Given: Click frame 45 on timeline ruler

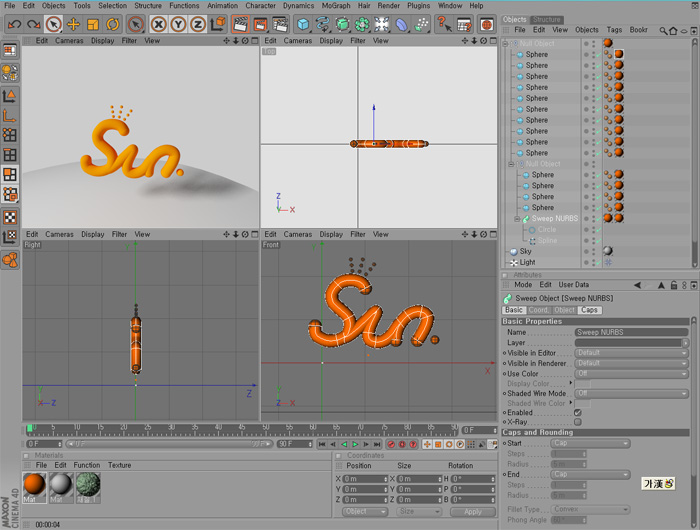Looking at the screenshot, I should tap(242, 429).
